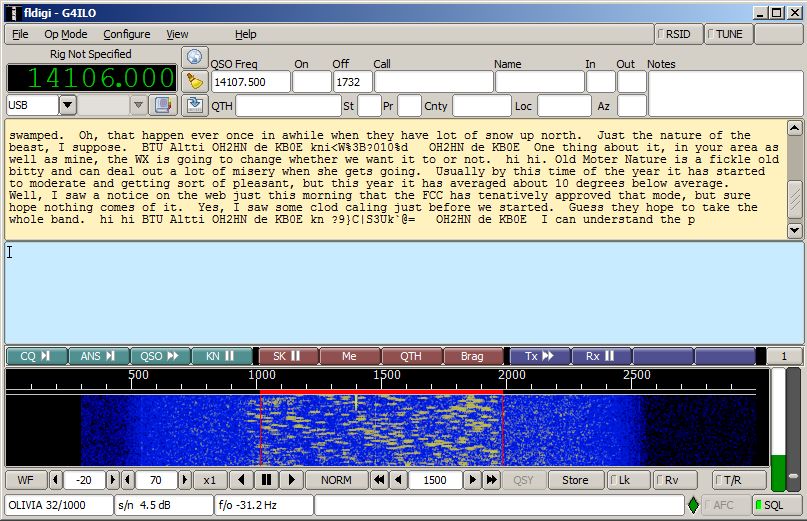Screen dimensions: 807x521
Task: Run the Me macro
Action: [x=350, y=356]
